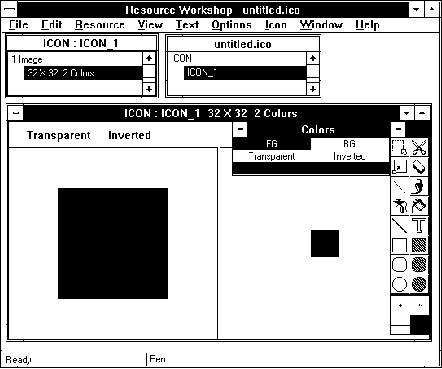Image resolution: width=442 pixels, height=369 pixels.
Task: Open the ICON_1 editor window control menu
Action: pyautogui.click(x=15, y=113)
